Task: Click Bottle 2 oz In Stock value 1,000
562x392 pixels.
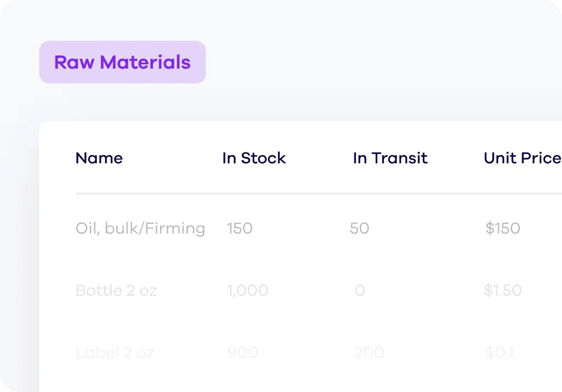Action: [247, 290]
